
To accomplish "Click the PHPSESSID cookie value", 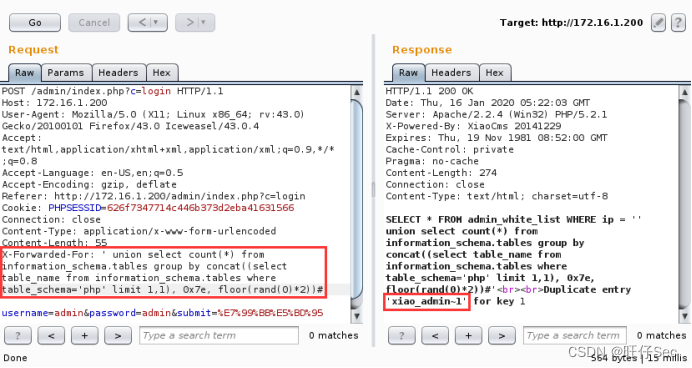I will coord(200,208).
